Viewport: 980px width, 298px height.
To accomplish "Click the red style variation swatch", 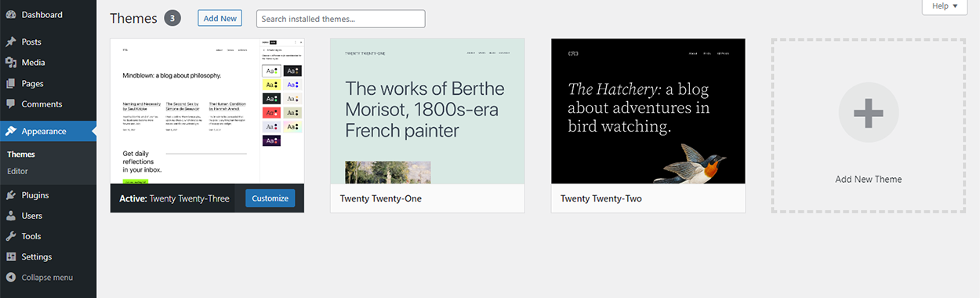I will coord(271,112).
